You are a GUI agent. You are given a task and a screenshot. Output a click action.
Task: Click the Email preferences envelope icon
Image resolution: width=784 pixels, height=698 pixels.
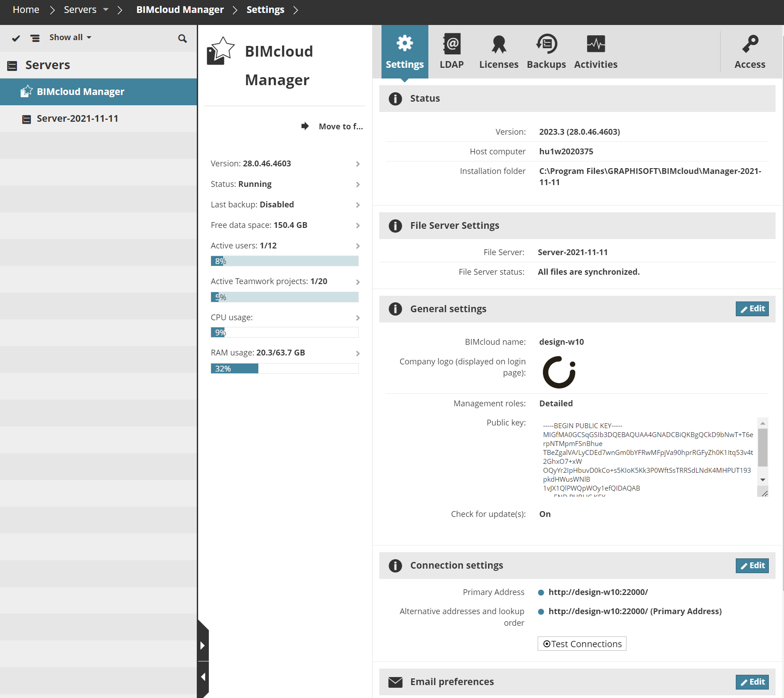coord(395,682)
